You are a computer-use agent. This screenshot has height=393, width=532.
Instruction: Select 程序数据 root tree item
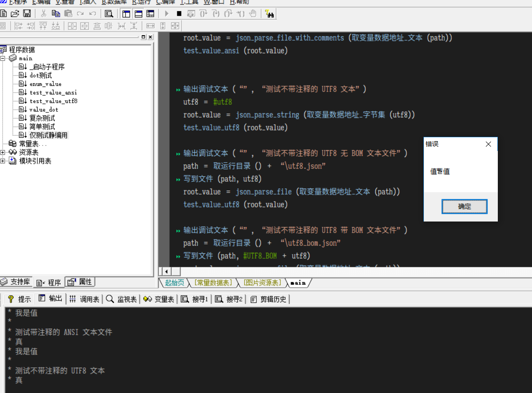(x=22, y=50)
